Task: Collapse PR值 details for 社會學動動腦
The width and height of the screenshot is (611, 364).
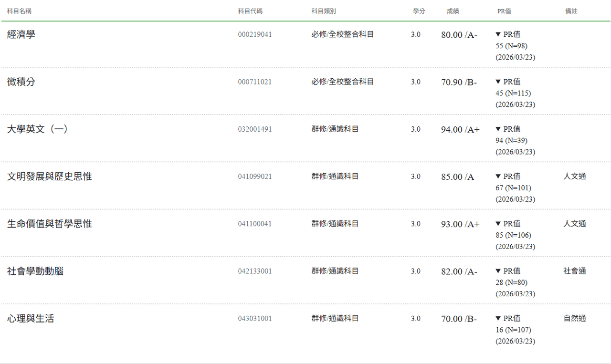Action: 508,270
